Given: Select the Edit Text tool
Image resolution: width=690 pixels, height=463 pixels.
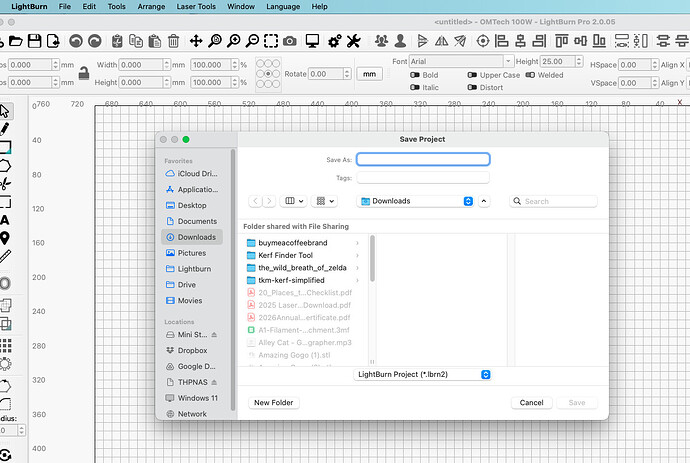Looking at the screenshot, I should point(5,219).
